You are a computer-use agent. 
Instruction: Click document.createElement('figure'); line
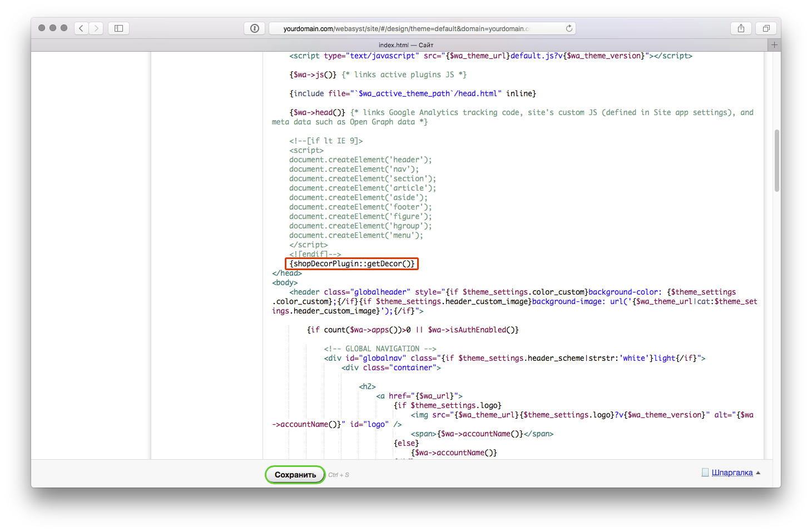pyautogui.click(x=360, y=216)
